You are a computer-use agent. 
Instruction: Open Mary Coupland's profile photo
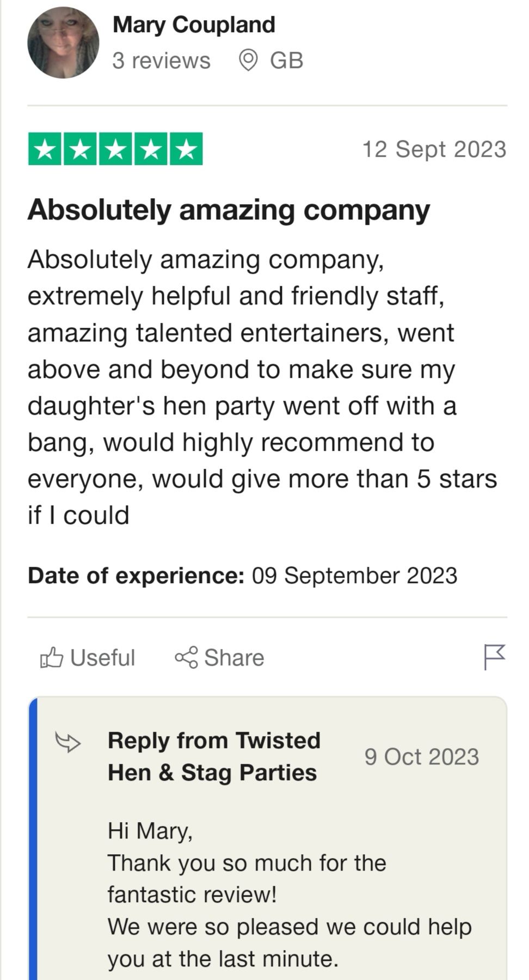[63, 42]
